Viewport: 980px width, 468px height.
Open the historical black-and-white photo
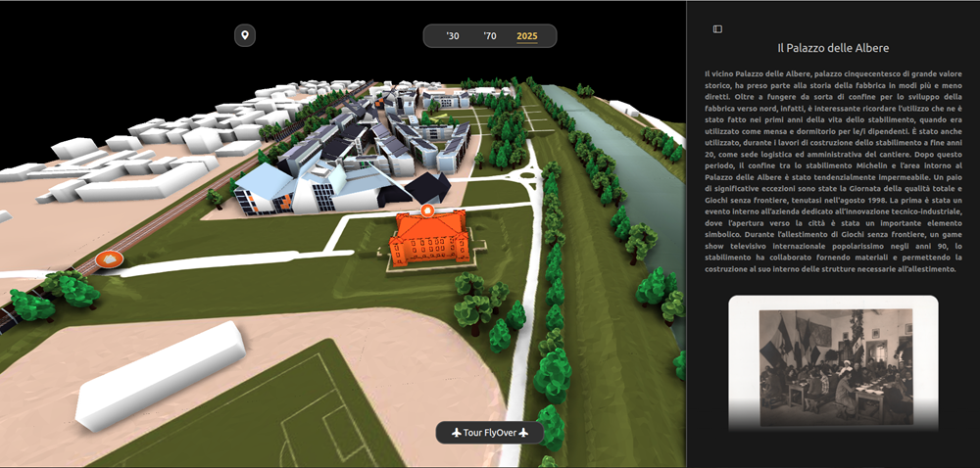pos(833,362)
